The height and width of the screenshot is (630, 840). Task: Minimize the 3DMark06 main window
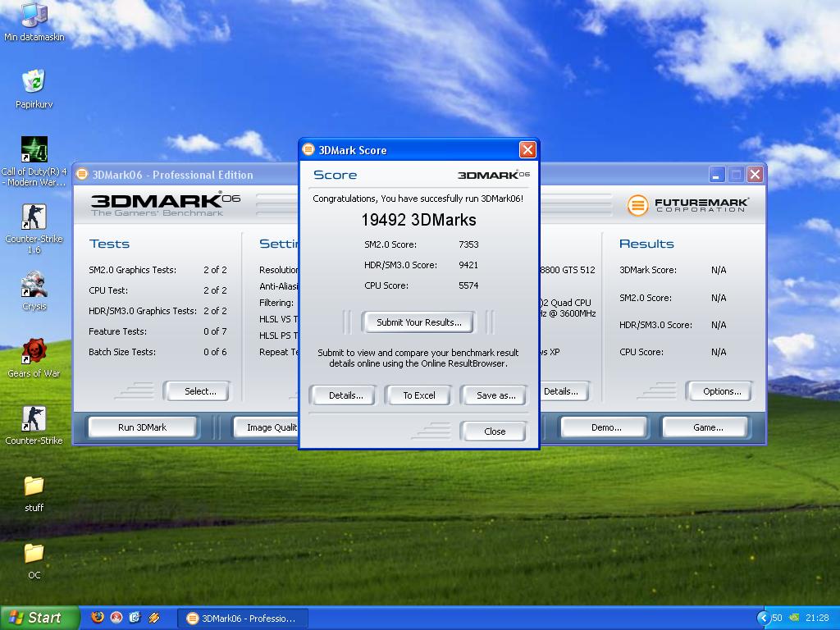coord(717,175)
